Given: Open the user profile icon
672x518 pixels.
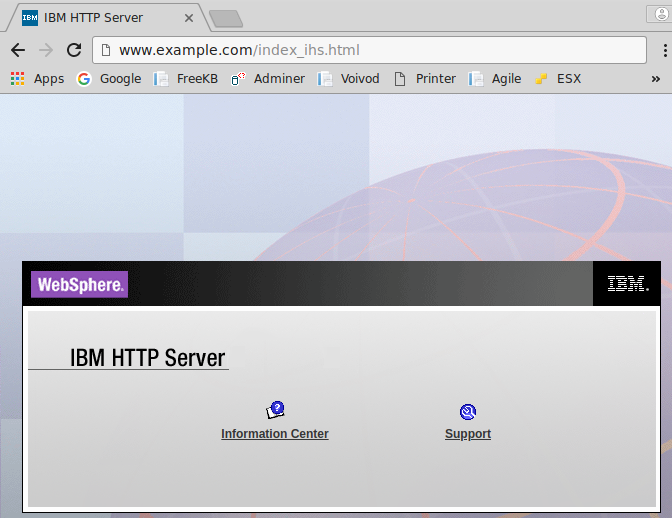Looking at the screenshot, I should (661, 14).
